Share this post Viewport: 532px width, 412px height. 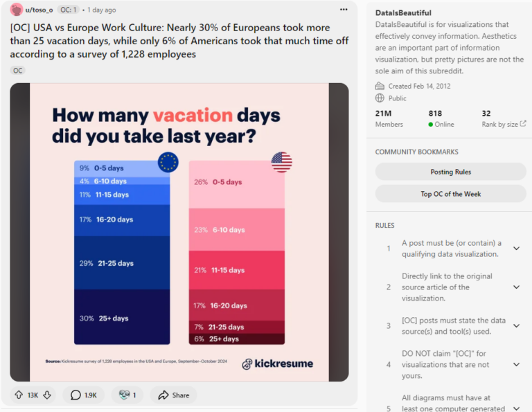coord(173,395)
